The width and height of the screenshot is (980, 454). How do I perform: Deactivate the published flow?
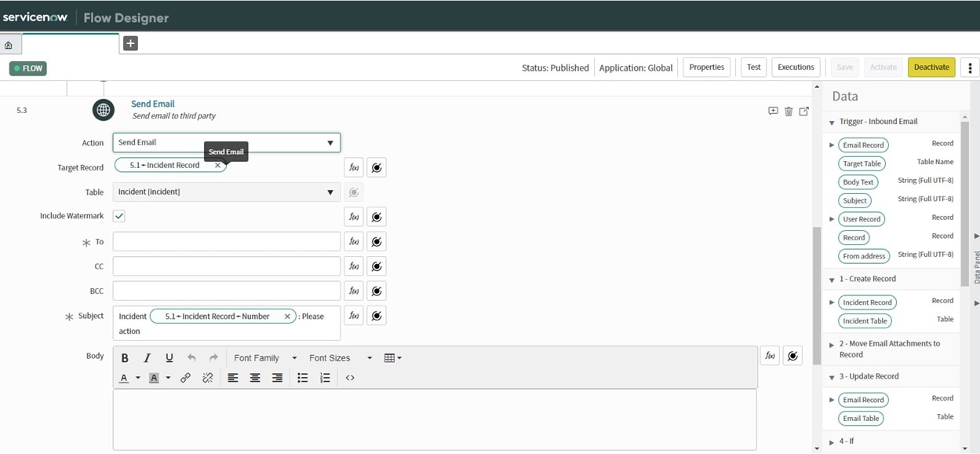click(x=931, y=67)
